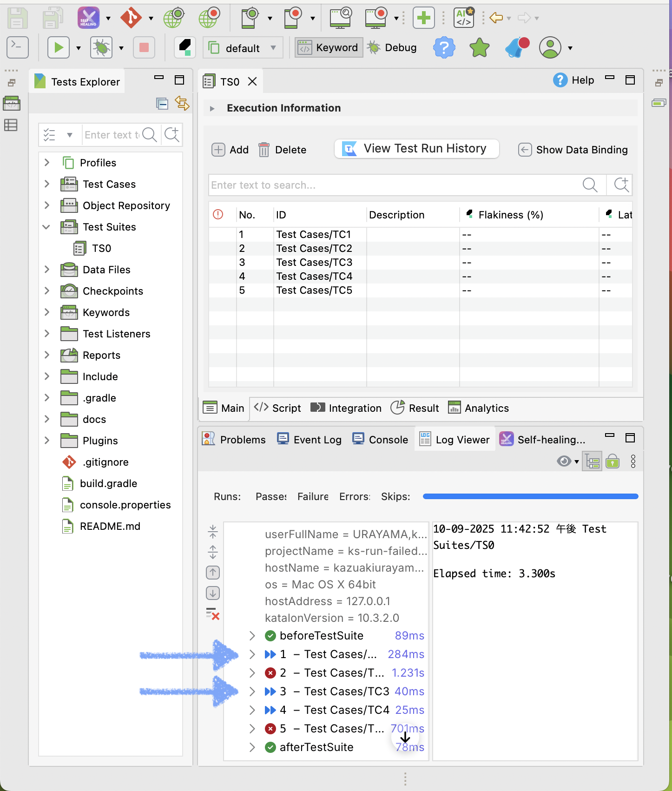This screenshot has height=791, width=672.
Task: Click the Show Data Binding button
Action: 573,150
